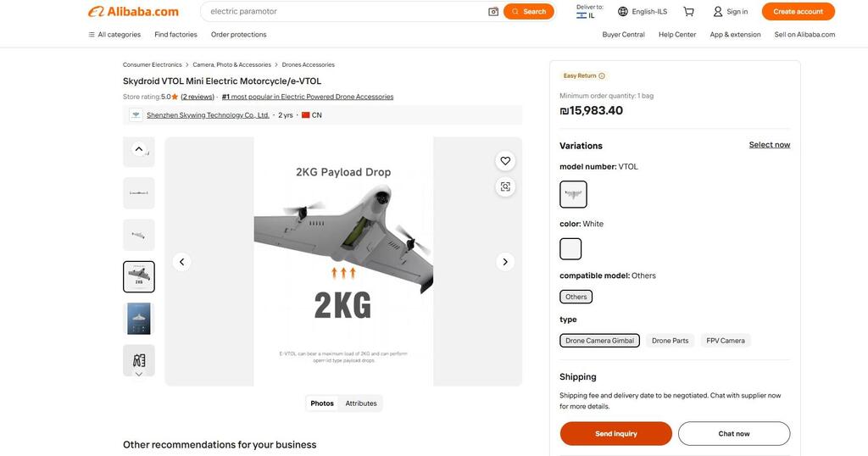Screen dimensions: 868x456
Task: Click the Alibaba.com logo
Action: click(x=133, y=12)
